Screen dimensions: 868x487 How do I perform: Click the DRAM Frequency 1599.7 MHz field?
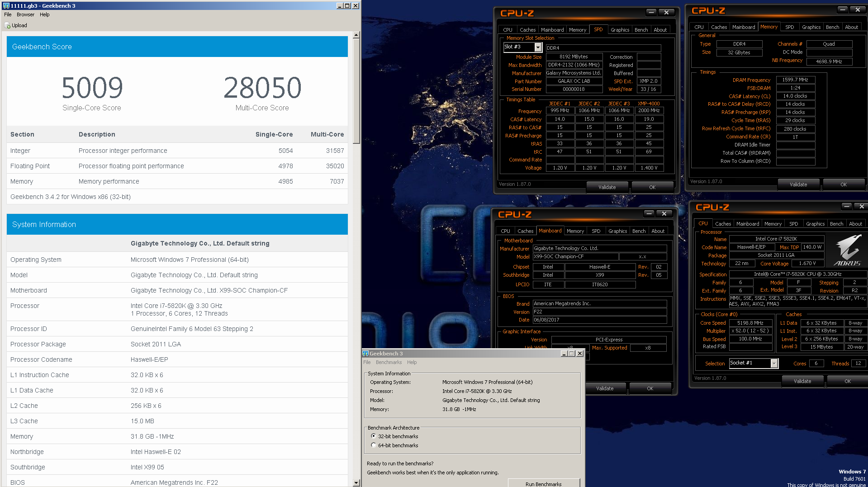coord(795,80)
